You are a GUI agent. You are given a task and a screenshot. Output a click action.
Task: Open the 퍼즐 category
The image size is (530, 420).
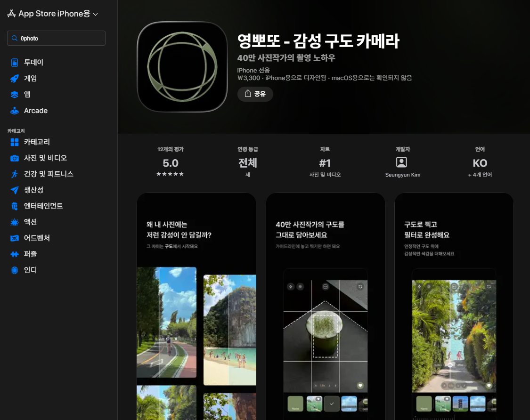(31, 254)
